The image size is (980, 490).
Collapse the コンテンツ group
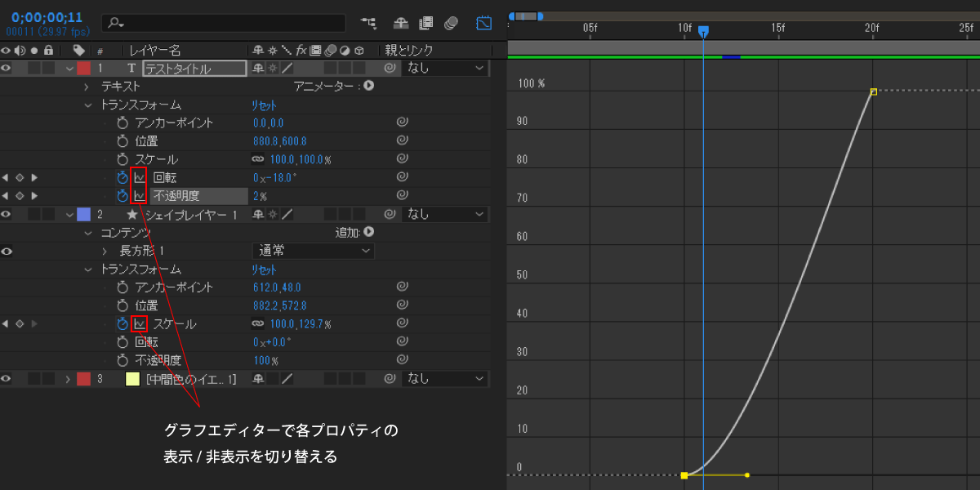point(87,233)
